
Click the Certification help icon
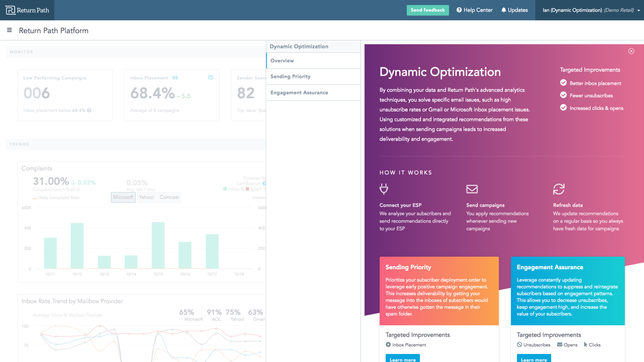pyautogui.click(x=264, y=183)
